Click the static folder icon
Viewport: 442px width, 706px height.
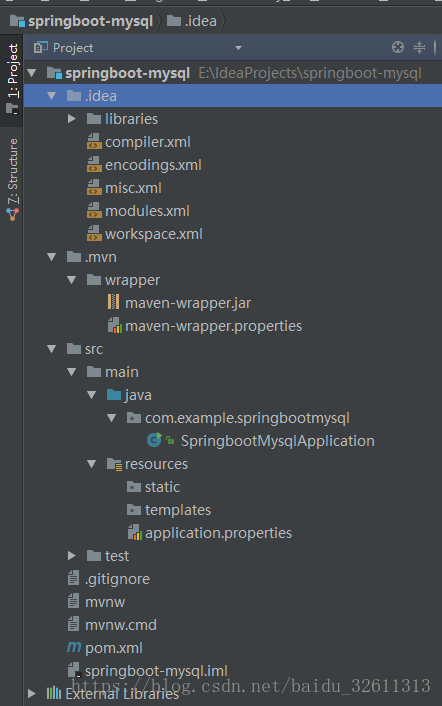134,487
